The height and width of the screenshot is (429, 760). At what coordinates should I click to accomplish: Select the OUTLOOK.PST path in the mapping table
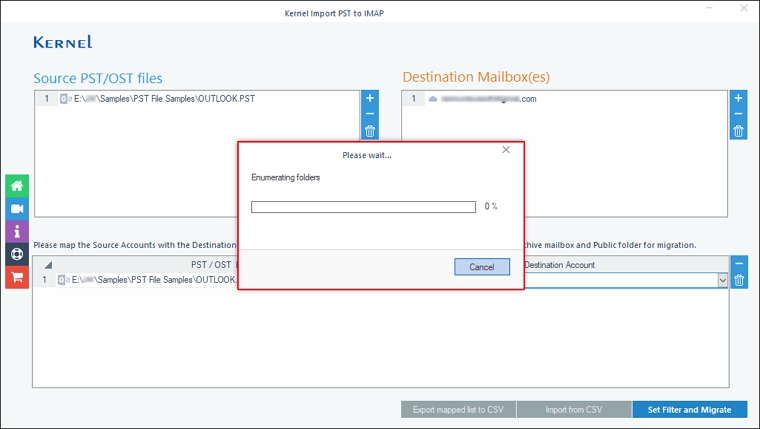coord(154,280)
